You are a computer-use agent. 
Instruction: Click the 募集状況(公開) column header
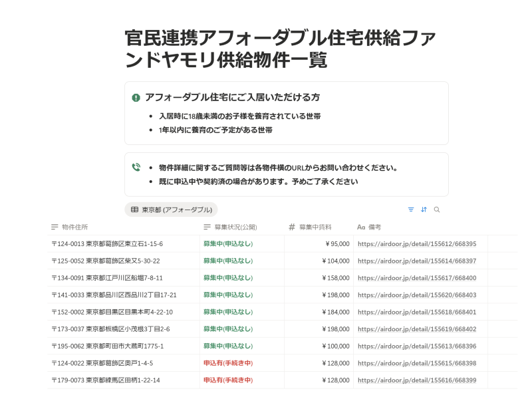(x=242, y=227)
